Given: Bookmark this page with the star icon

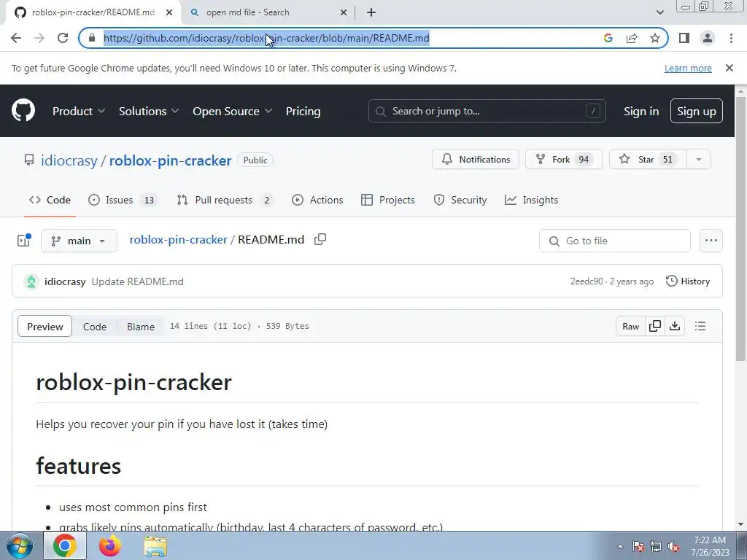Looking at the screenshot, I should tap(655, 38).
